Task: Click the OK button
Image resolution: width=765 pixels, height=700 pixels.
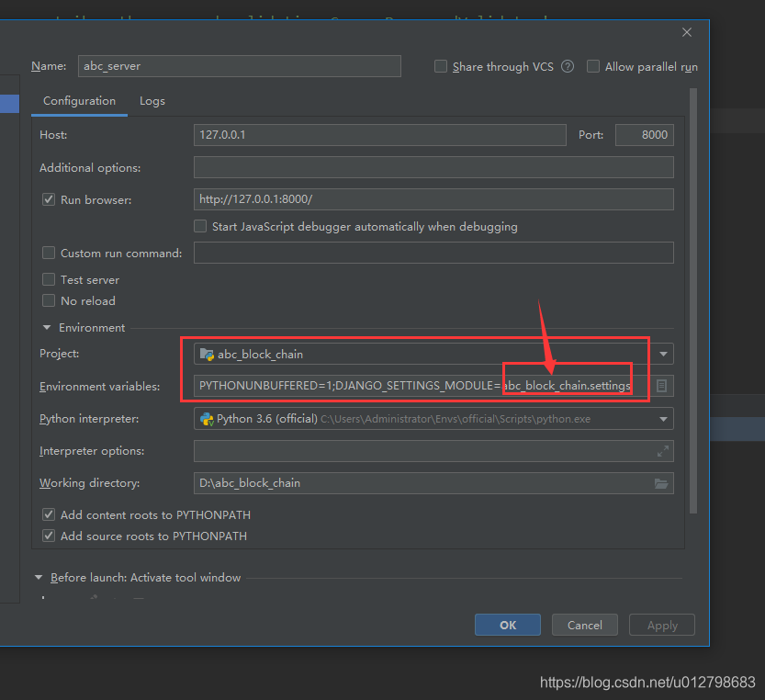Action: (x=507, y=625)
